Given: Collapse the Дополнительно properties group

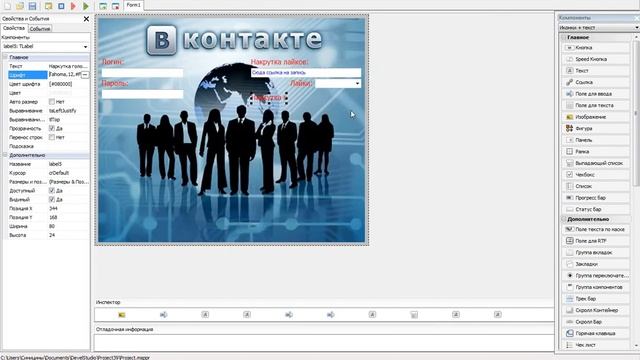Looking at the screenshot, I should click(5, 155).
